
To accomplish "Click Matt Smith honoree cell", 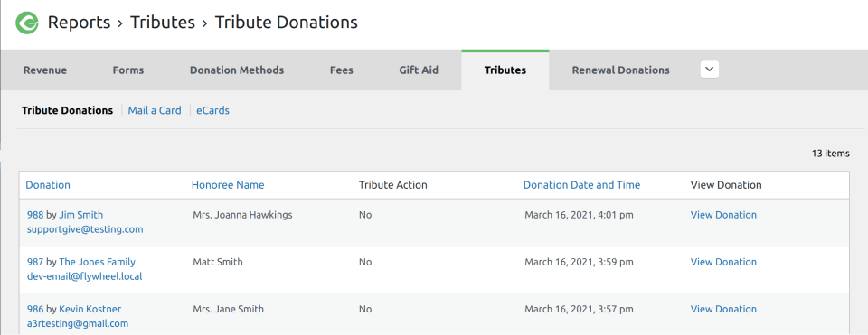I will (218, 262).
